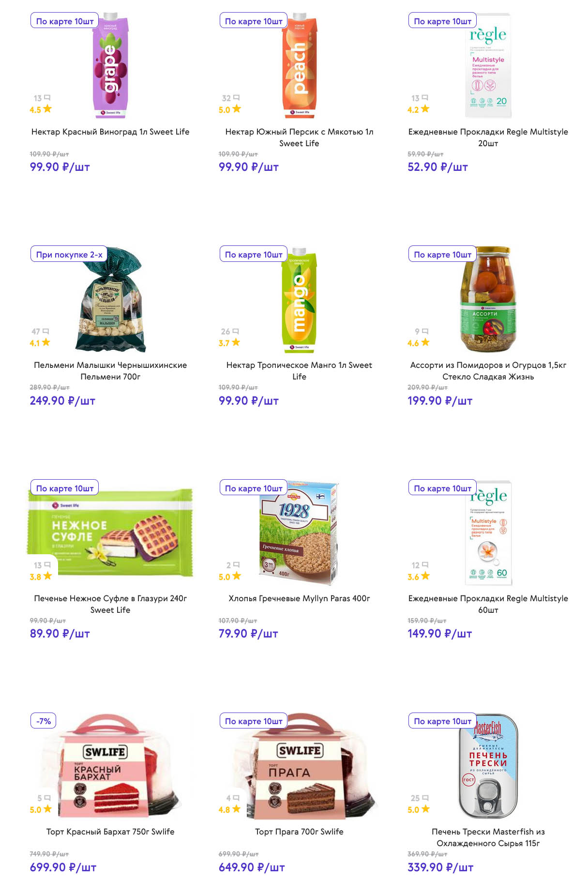
Task: Click the comment icon on Чернышихинские пельмени
Action: (x=46, y=332)
